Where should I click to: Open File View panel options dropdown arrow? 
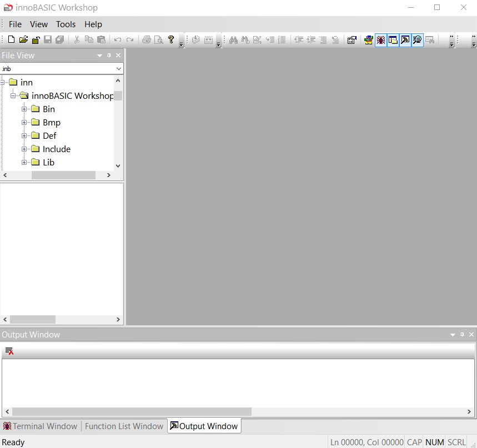click(x=99, y=56)
